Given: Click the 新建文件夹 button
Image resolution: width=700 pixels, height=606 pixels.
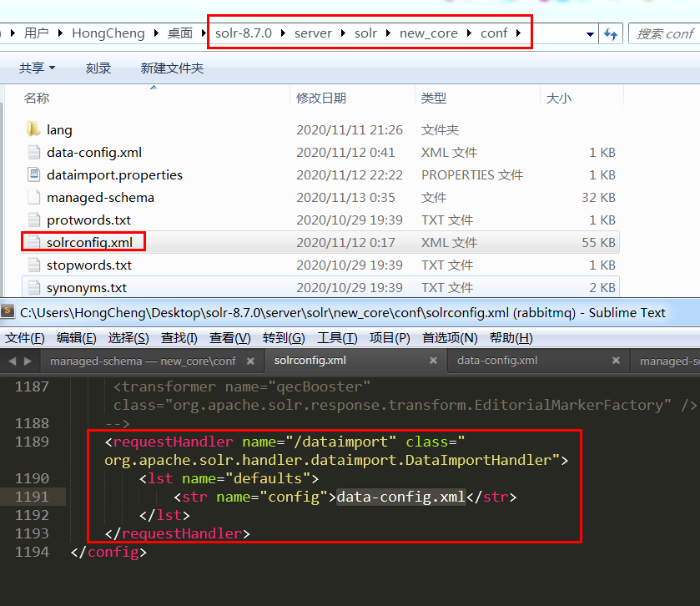Looking at the screenshot, I should (172, 68).
